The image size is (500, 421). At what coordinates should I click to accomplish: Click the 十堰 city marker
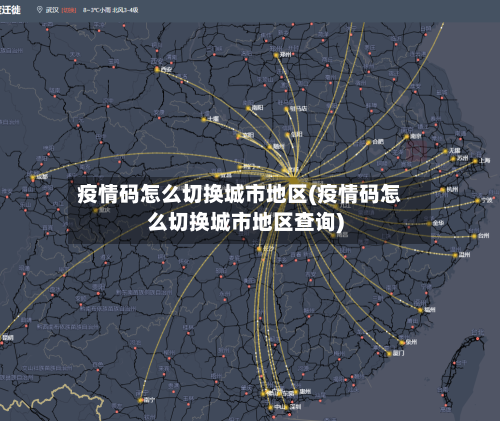(x=204, y=119)
